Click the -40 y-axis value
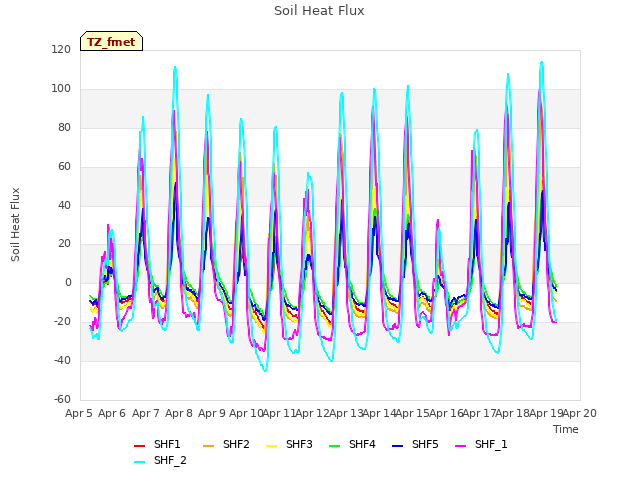The width and height of the screenshot is (640, 480). coord(62,360)
